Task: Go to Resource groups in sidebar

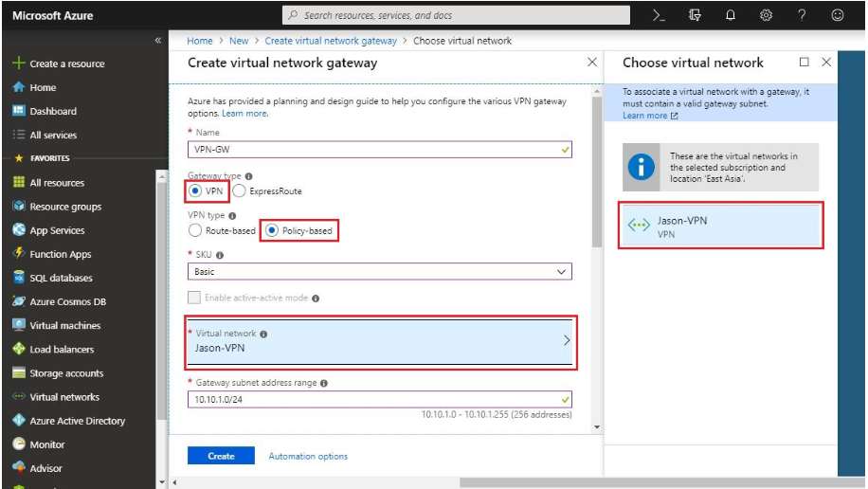Action: pos(64,207)
